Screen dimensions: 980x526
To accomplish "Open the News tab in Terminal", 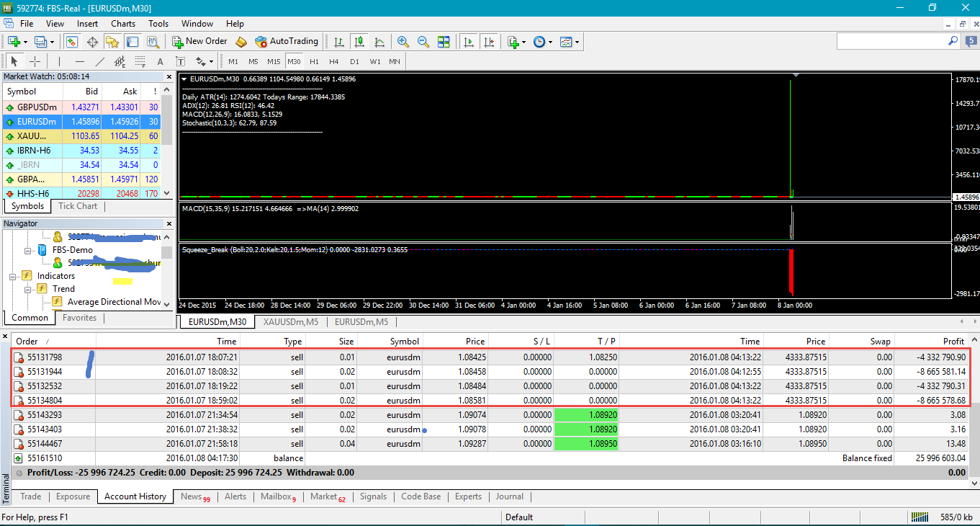I will click(x=195, y=496).
